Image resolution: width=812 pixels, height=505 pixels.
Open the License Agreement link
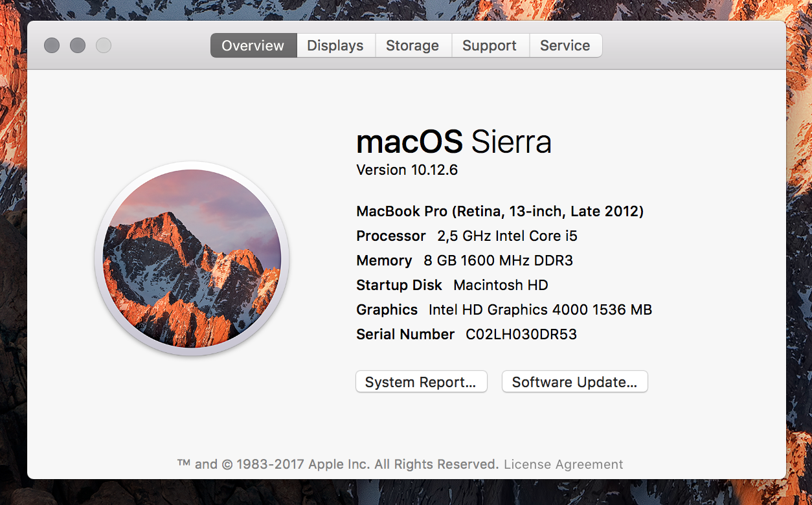coord(563,464)
